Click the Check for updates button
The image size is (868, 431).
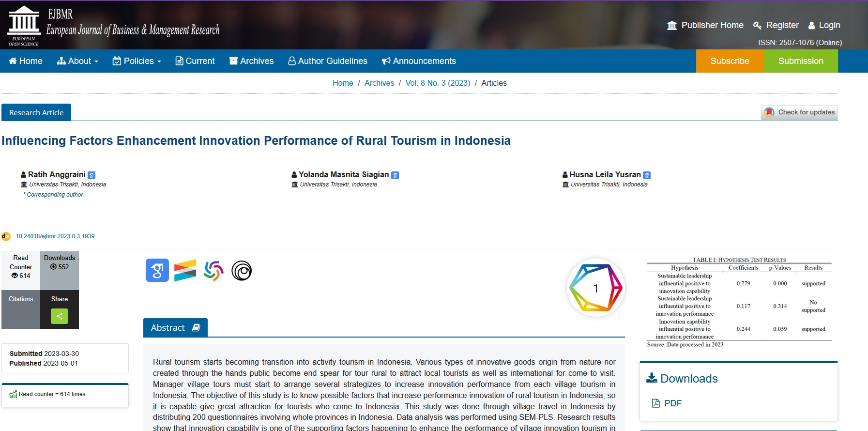[x=799, y=112]
